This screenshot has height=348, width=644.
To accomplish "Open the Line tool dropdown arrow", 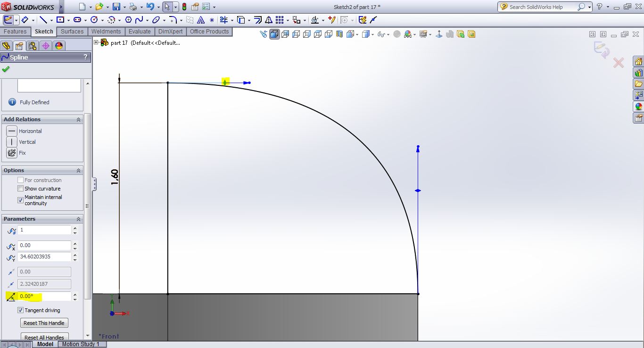I will point(50,20).
